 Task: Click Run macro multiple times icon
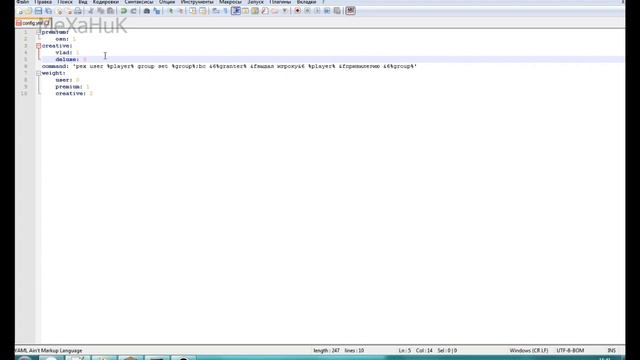[327, 11]
